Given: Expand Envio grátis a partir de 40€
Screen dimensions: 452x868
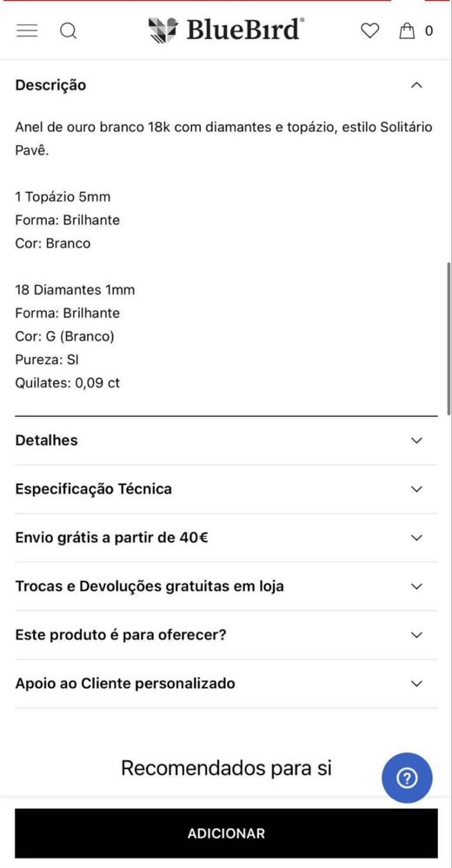Looking at the screenshot, I should tap(226, 538).
